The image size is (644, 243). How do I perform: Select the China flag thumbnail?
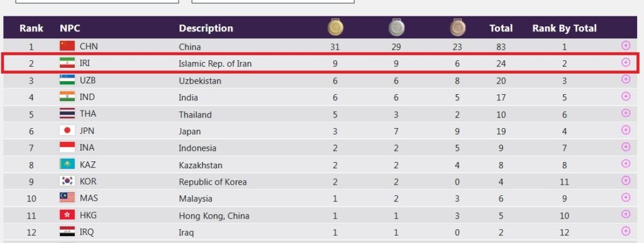67,46
